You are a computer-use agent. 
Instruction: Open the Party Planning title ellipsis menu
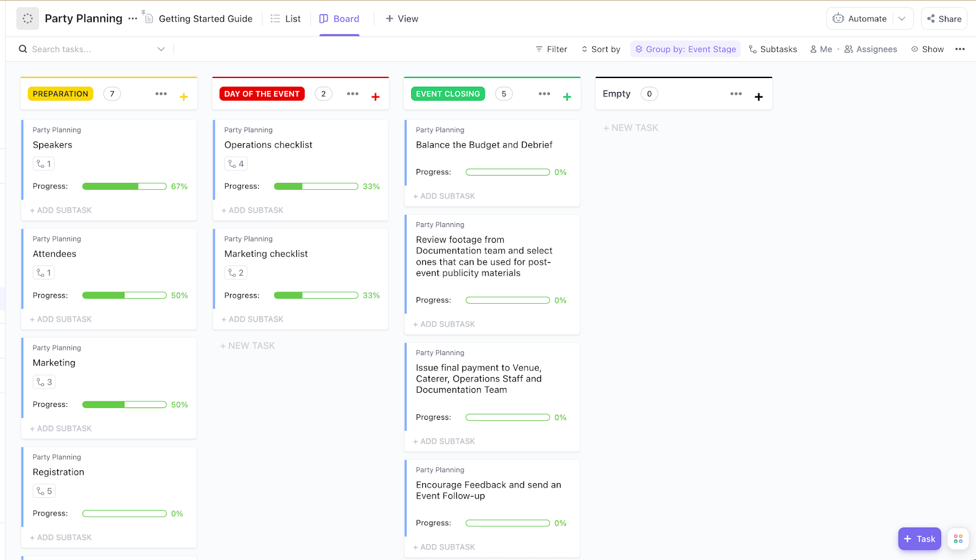(132, 19)
